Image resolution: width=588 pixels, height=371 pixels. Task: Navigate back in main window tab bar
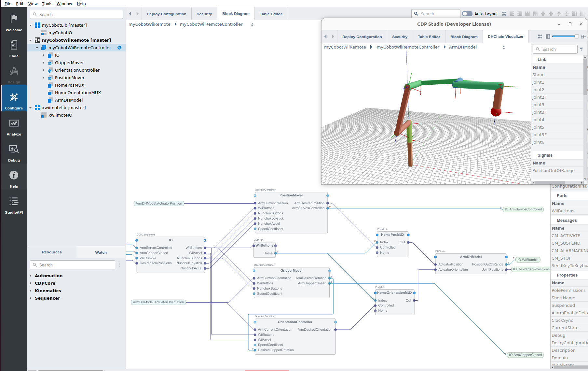coord(130,14)
